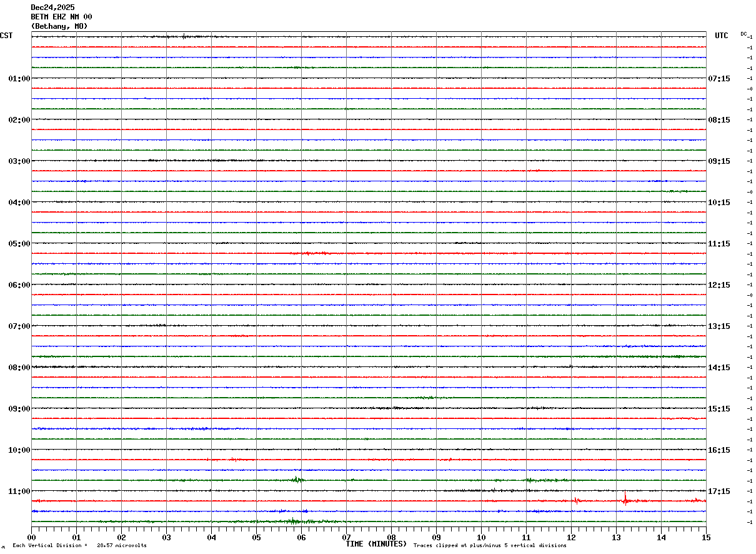Click the red burst near minute 06 below the 05:00 row

[x=309, y=253]
